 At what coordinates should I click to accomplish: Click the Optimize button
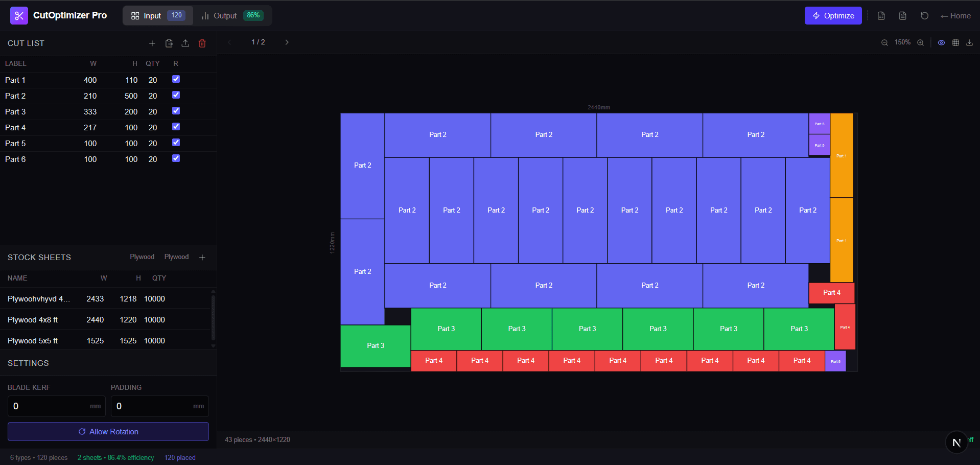pyautogui.click(x=833, y=15)
